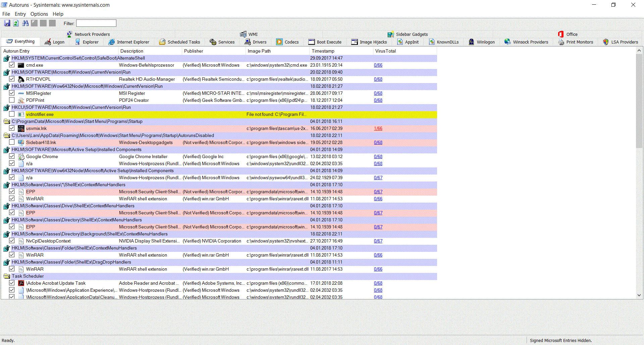Open the File menu
644x345 pixels.
coord(6,14)
